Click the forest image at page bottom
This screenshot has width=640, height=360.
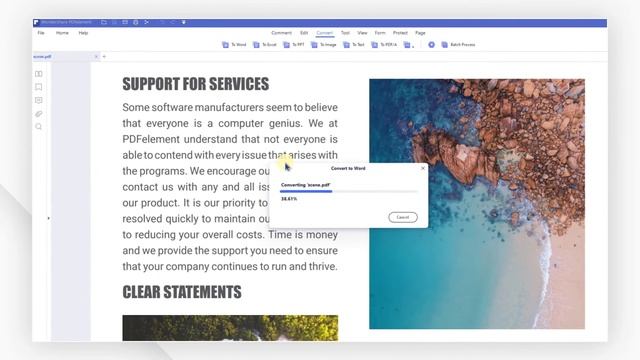point(230,328)
